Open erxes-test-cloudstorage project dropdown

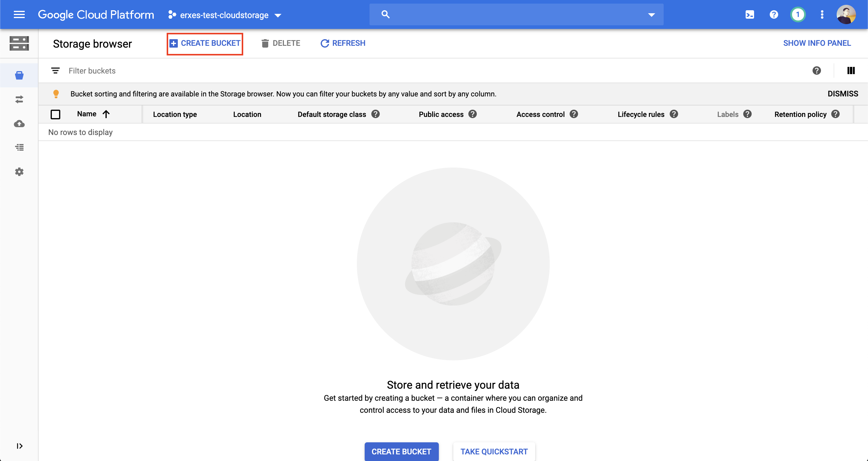(225, 15)
